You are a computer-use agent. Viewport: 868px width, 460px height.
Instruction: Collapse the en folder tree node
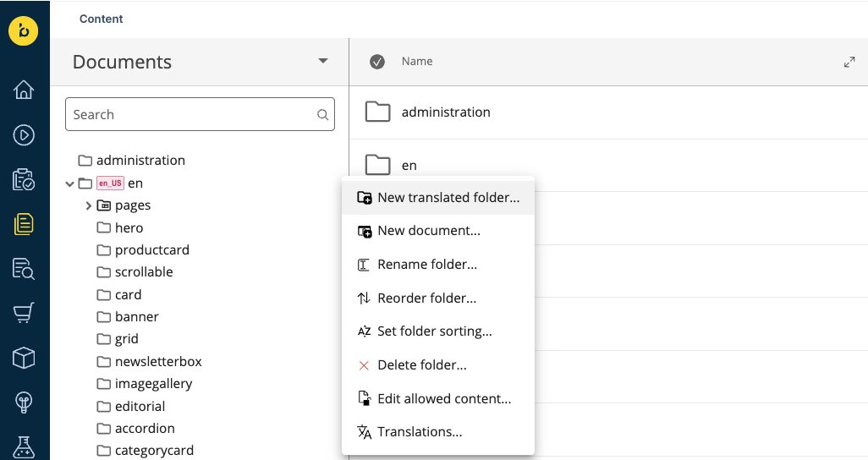[69, 183]
